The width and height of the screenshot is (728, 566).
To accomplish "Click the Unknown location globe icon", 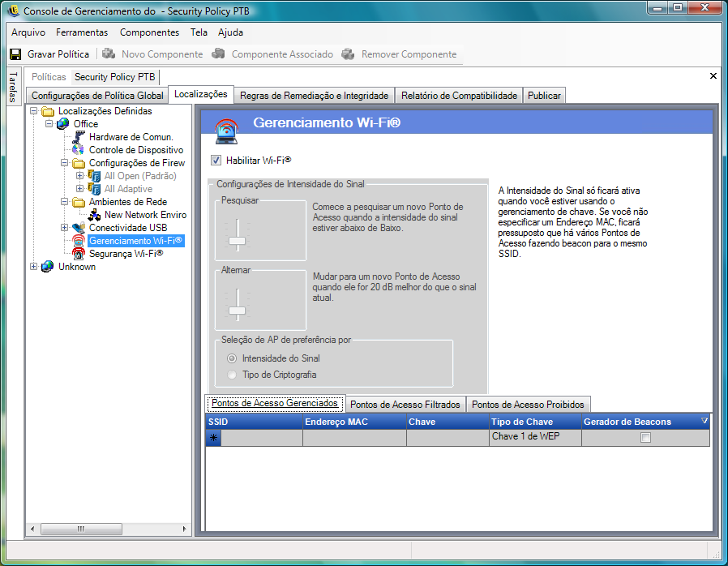I will coord(47,267).
